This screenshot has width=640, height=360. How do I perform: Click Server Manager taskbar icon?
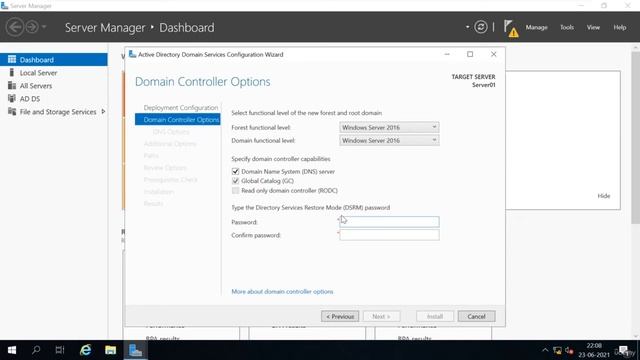135,350
